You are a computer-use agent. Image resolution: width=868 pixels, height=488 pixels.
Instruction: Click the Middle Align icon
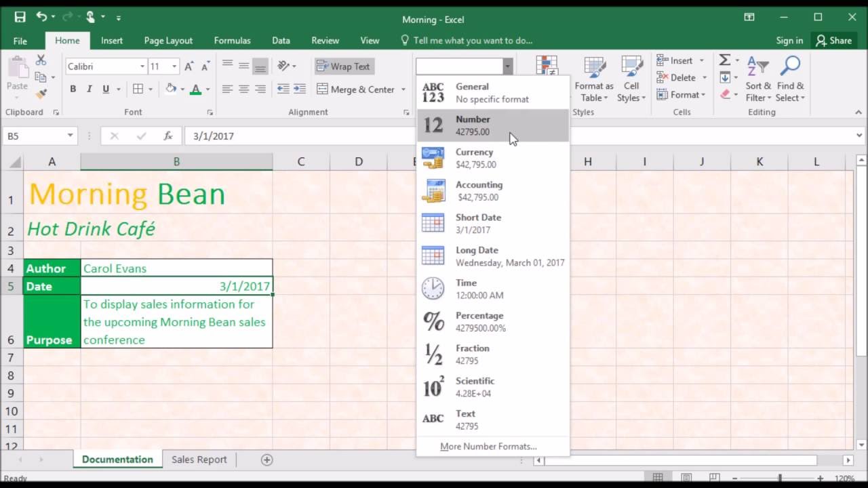point(243,66)
